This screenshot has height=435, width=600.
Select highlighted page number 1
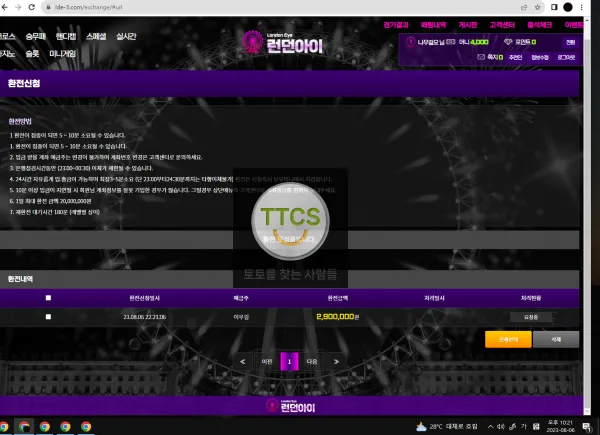coord(289,362)
